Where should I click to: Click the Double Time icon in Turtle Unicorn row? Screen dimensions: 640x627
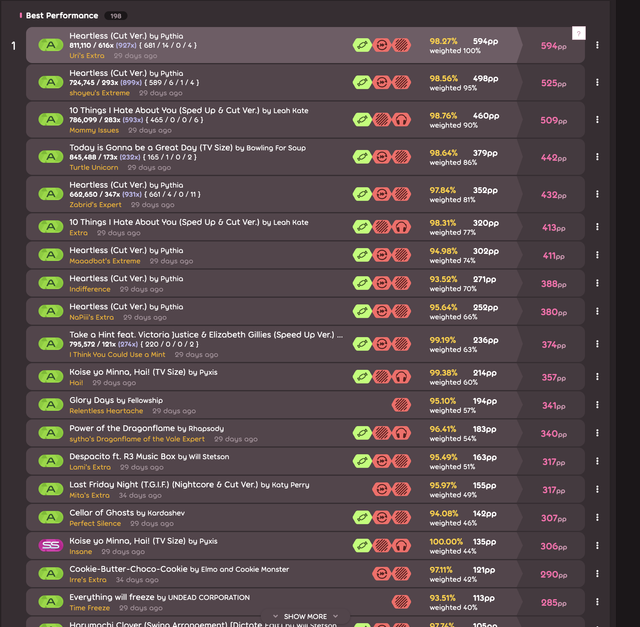tap(382, 157)
